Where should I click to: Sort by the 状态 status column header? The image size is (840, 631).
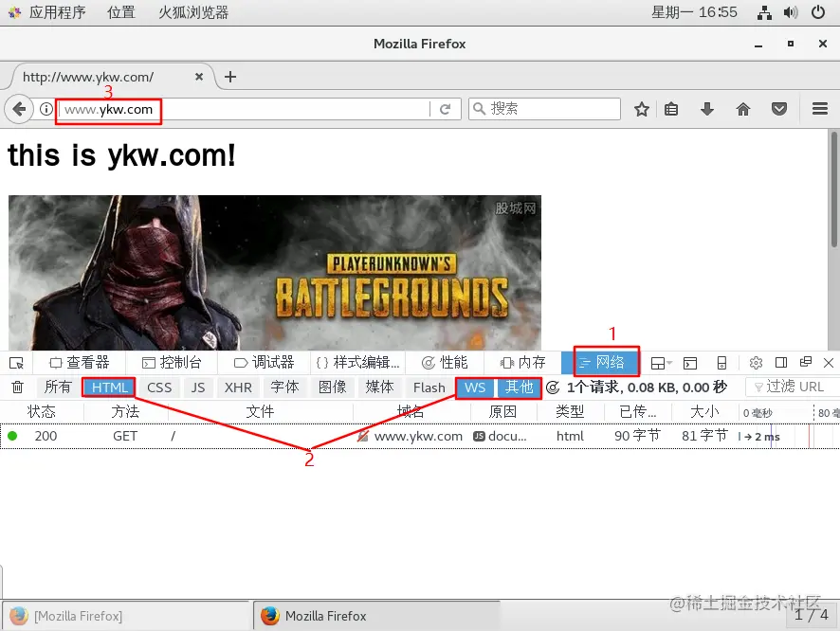pos(42,411)
